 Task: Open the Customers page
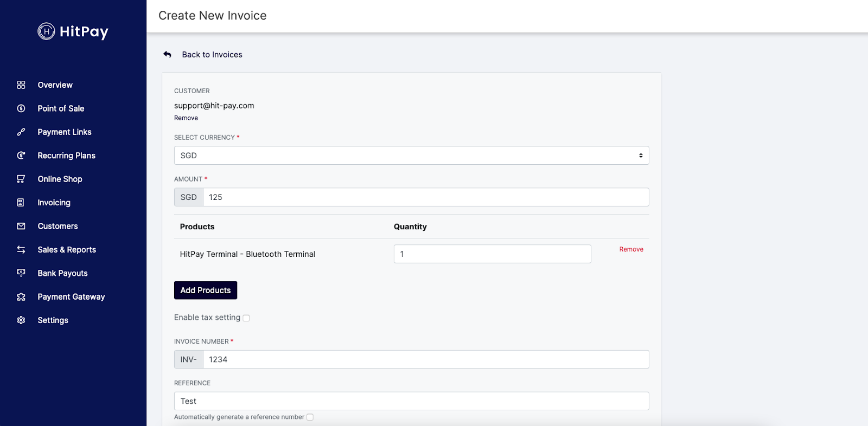click(58, 226)
